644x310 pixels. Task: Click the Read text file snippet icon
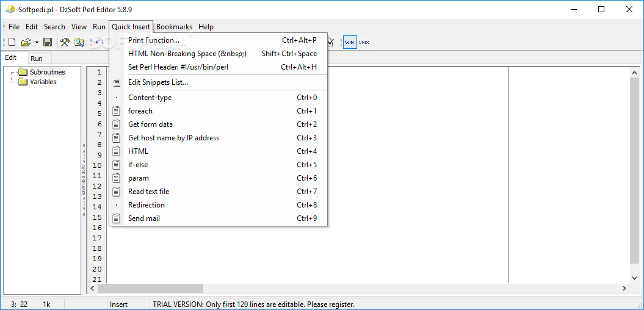[117, 192]
